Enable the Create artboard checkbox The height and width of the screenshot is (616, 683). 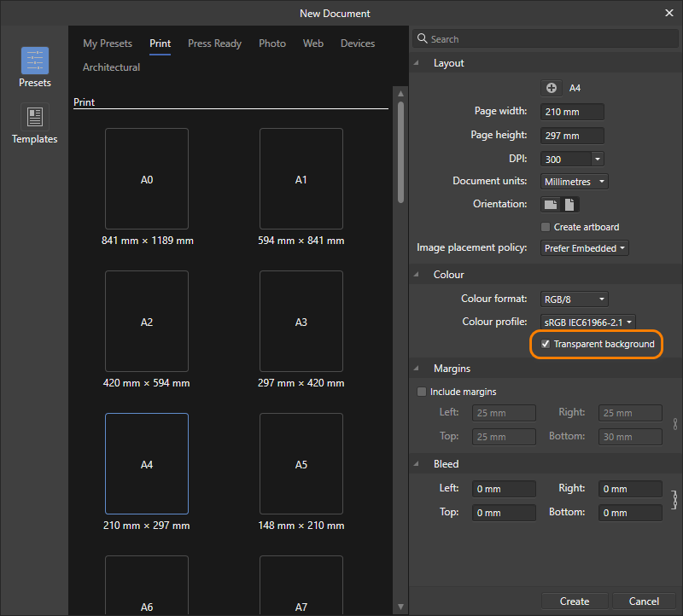544,227
